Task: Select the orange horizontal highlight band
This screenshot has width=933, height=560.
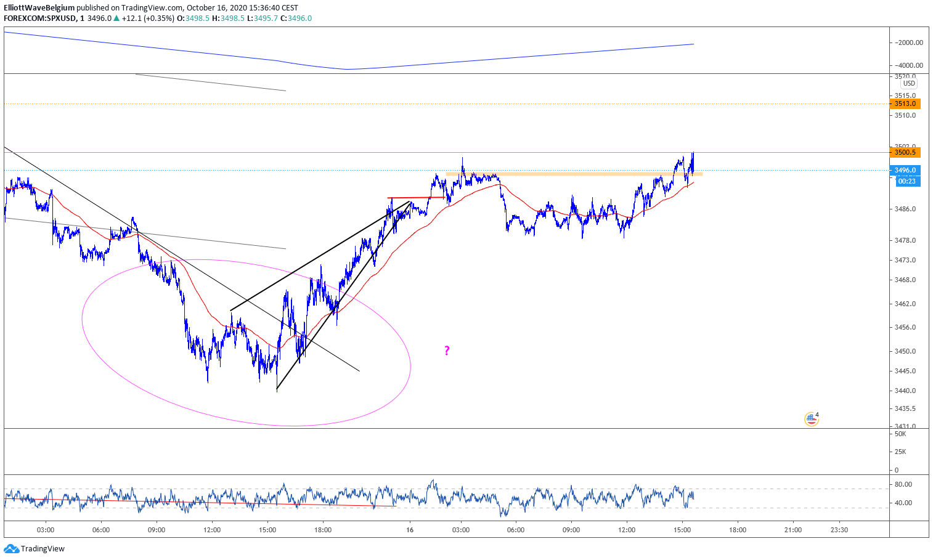Action: 574,174
